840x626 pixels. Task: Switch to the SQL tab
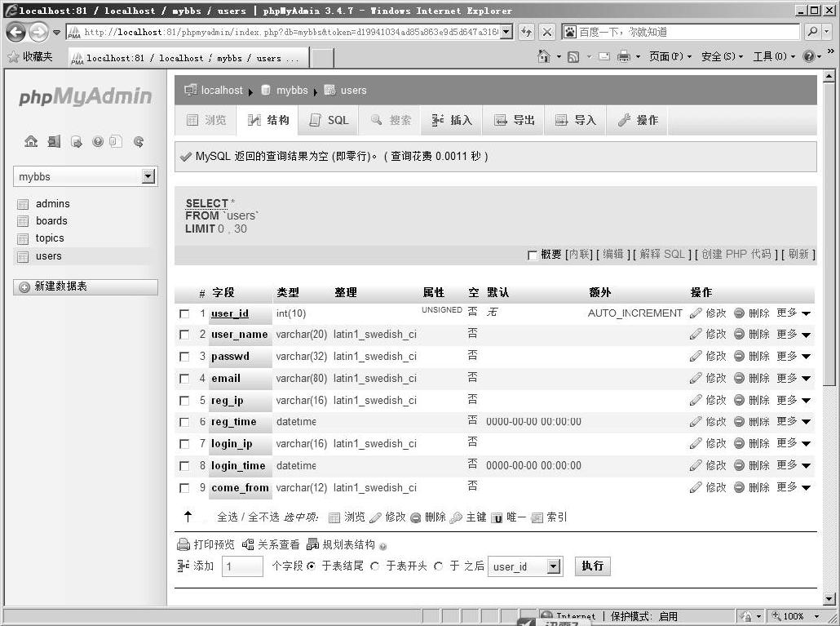pyautogui.click(x=329, y=120)
